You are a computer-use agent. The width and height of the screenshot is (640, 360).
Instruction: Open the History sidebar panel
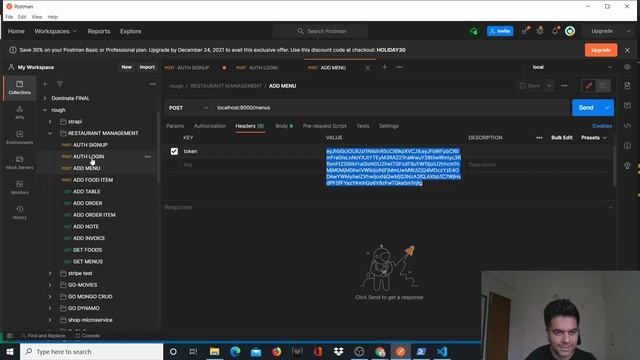19,212
